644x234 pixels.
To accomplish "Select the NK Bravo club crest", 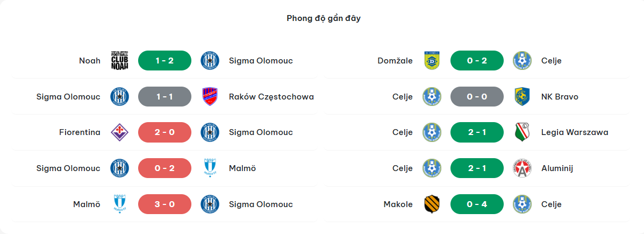I will tap(522, 97).
